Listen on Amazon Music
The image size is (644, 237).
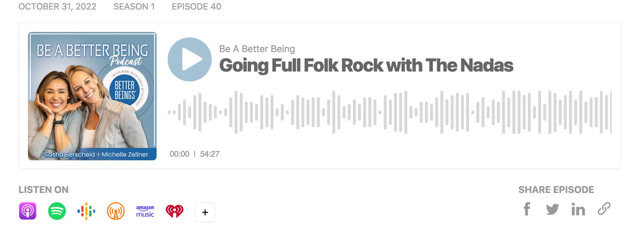click(x=145, y=211)
